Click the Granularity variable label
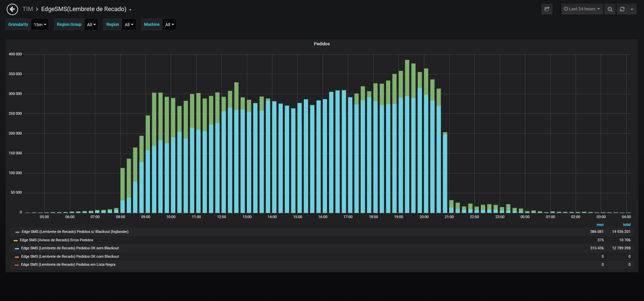The image size is (644, 301). [x=18, y=24]
